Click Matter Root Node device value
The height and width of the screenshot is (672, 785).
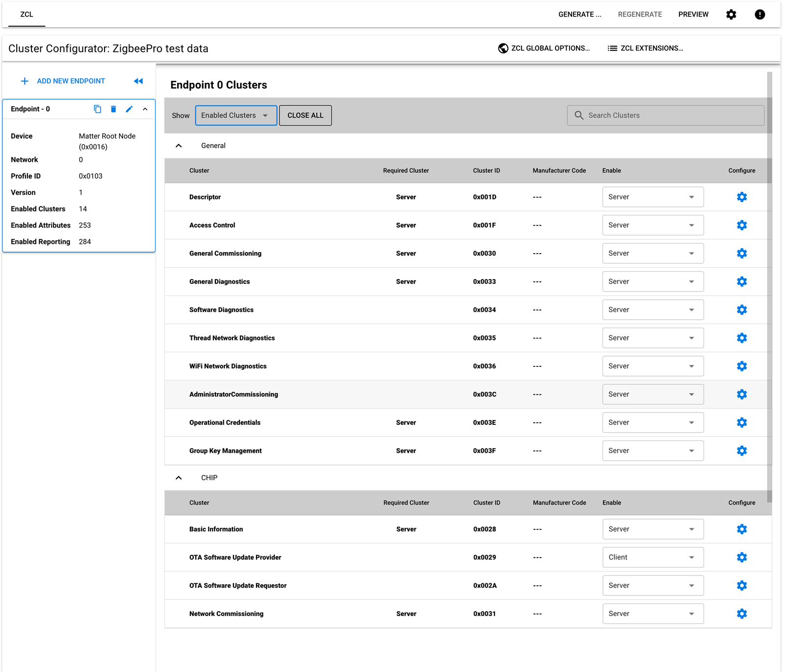[107, 141]
